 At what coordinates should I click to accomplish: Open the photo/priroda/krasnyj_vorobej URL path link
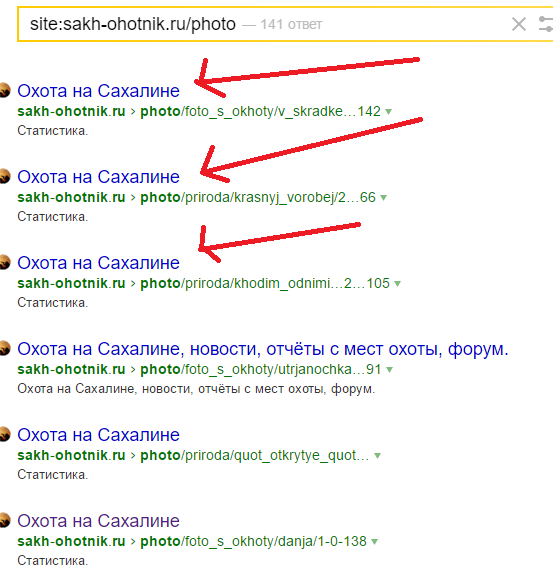(x=258, y=197)
